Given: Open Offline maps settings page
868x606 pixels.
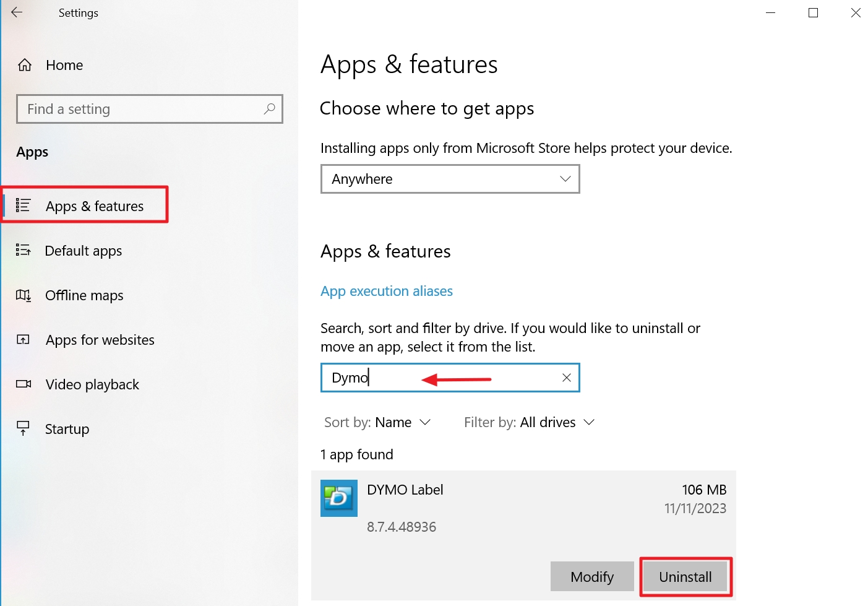Looking at the screenshot, I should (84, 295).
